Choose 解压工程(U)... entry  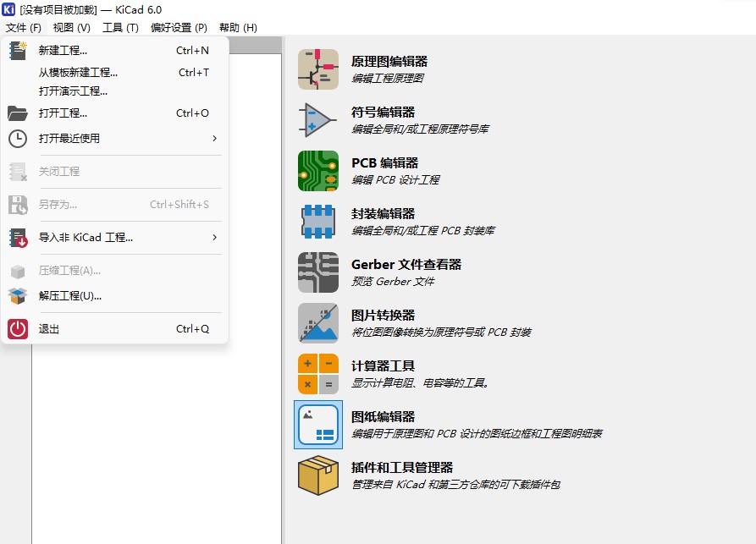115,296
